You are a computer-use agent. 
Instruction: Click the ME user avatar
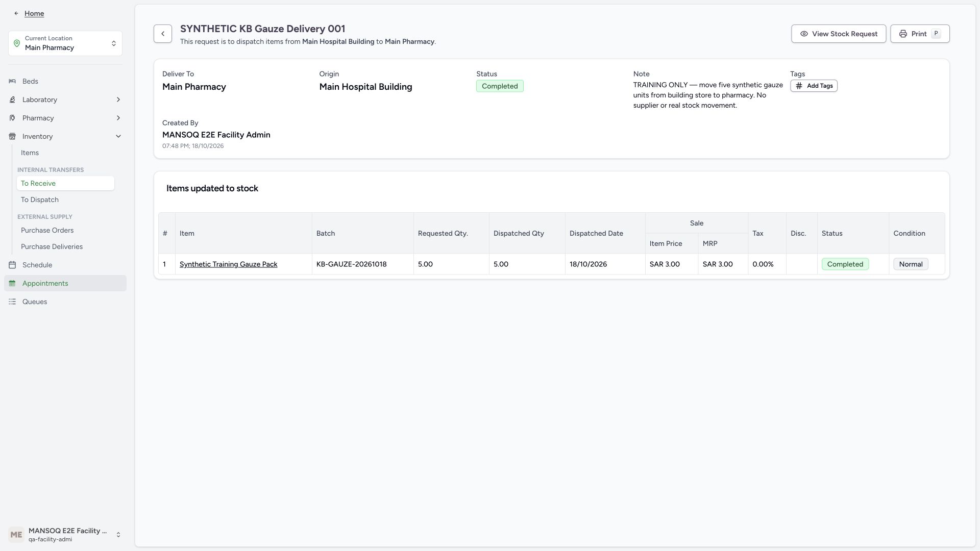(x=16, y=535)
